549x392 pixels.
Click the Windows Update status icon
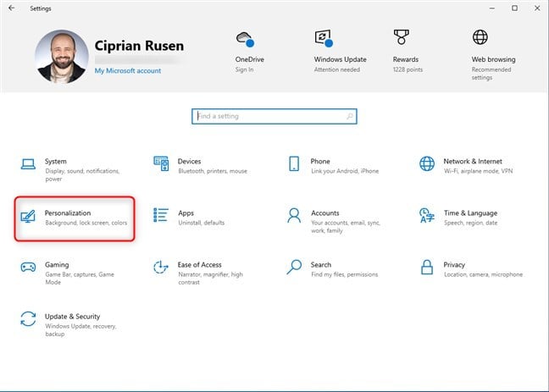(324, 38)
